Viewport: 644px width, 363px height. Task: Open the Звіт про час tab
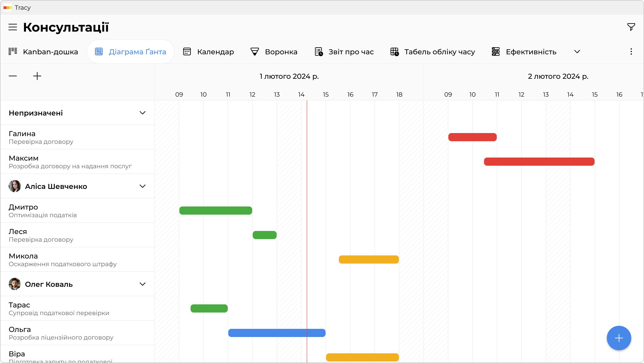[x=344, y=52]
